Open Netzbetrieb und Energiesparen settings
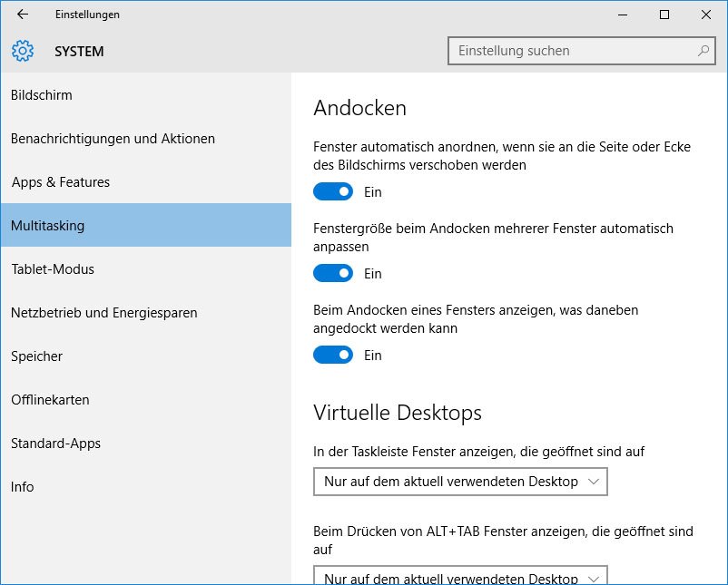This screenshot has width=728, height=585. pos(104,312)
